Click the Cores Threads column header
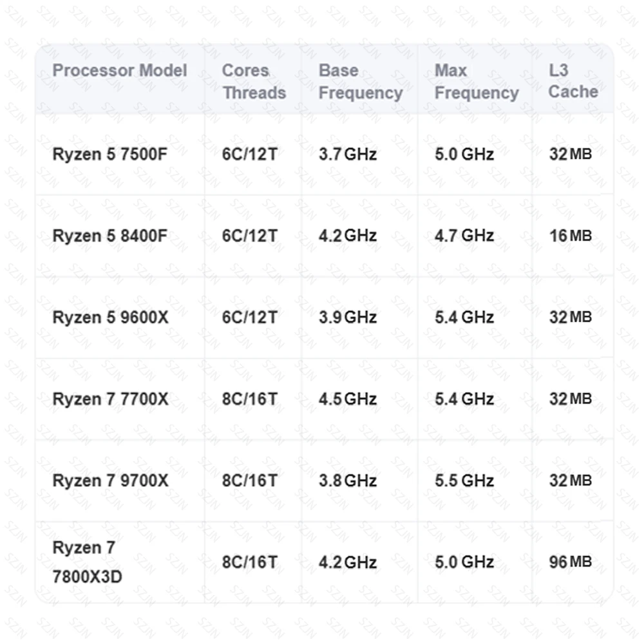Image resolution: width=644 pixels, height=644 pixels. pyautogui.click(x=254, y=82)
